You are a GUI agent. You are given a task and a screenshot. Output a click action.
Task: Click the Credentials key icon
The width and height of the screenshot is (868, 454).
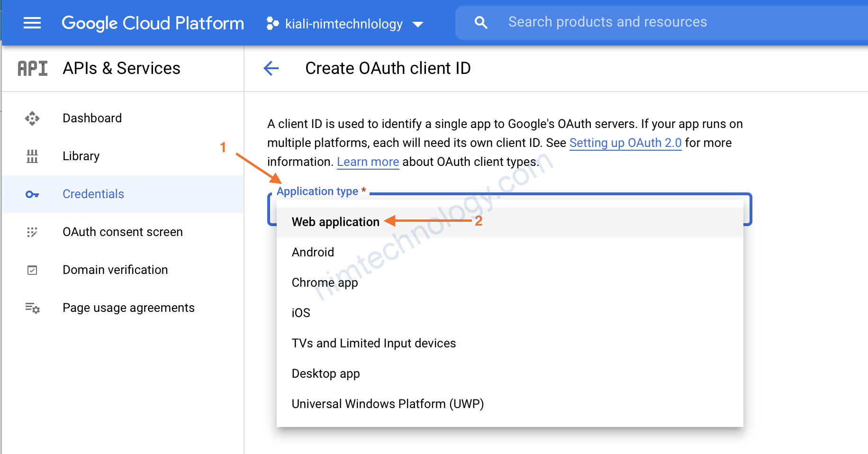(x=32, y=194)
